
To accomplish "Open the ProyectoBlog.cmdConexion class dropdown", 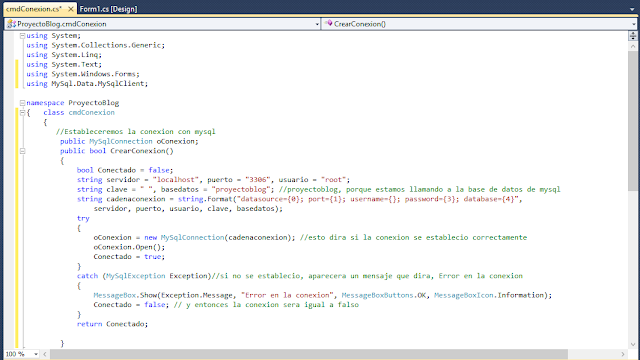I will (162, 24).
